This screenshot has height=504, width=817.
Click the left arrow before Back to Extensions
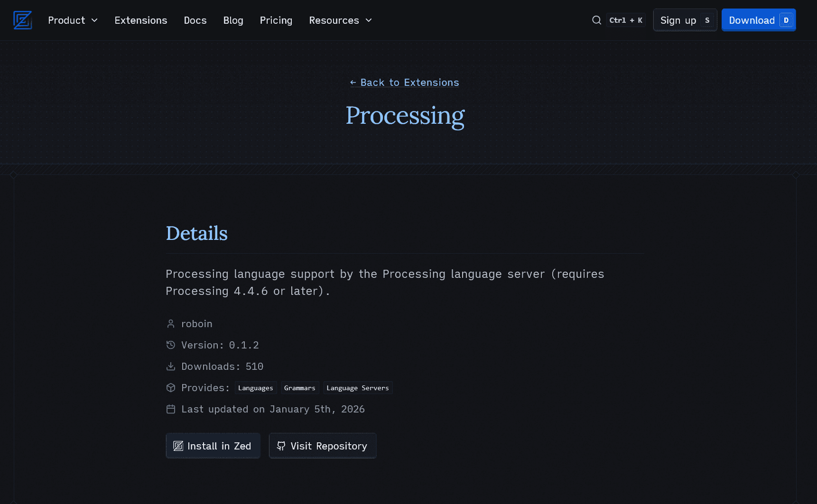[353, 82]
